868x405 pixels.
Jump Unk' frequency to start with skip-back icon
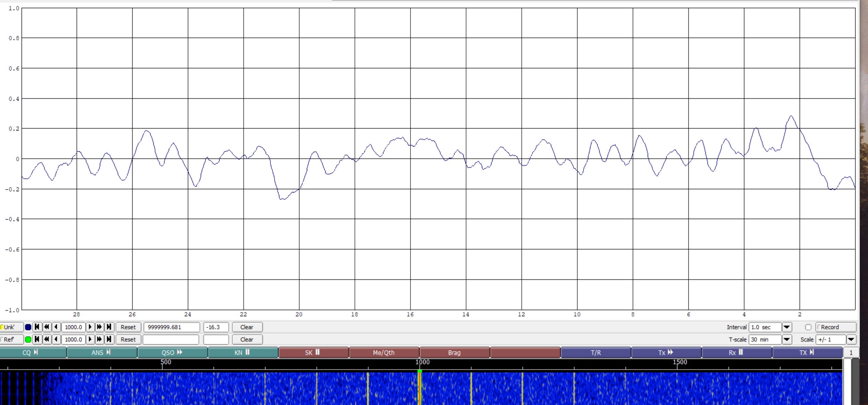pyautogui.click(x=37, y=327)
